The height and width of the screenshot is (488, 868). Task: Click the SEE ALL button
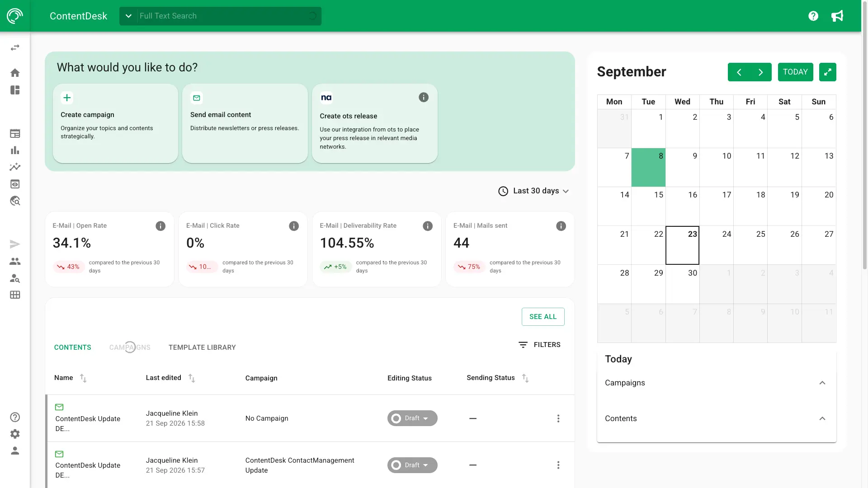click(x=543, y=317)
